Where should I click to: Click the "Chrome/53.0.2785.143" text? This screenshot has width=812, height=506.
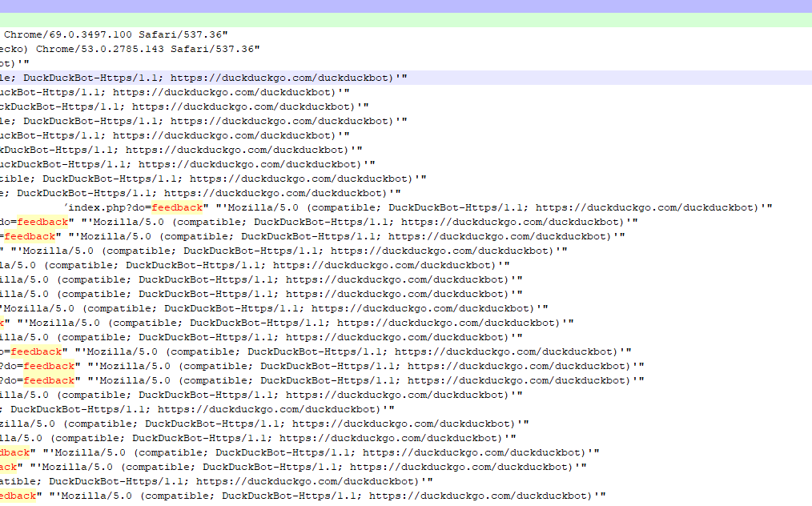click(100, 49)
